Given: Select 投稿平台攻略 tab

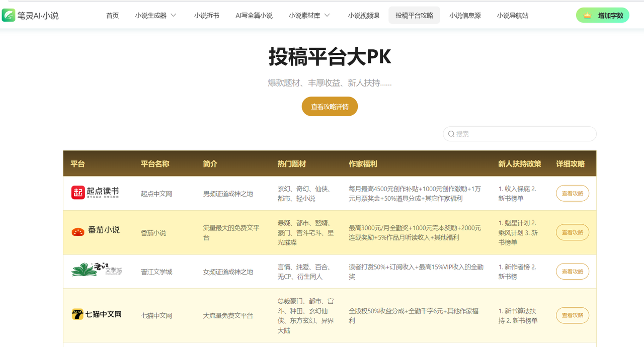Looking at the screenshot, I should pos(414,16).
